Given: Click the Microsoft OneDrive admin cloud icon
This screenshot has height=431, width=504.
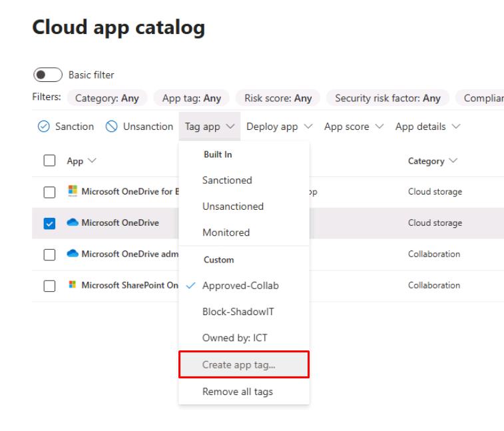Looking at the screenshot, I should [x=73, y=254].
